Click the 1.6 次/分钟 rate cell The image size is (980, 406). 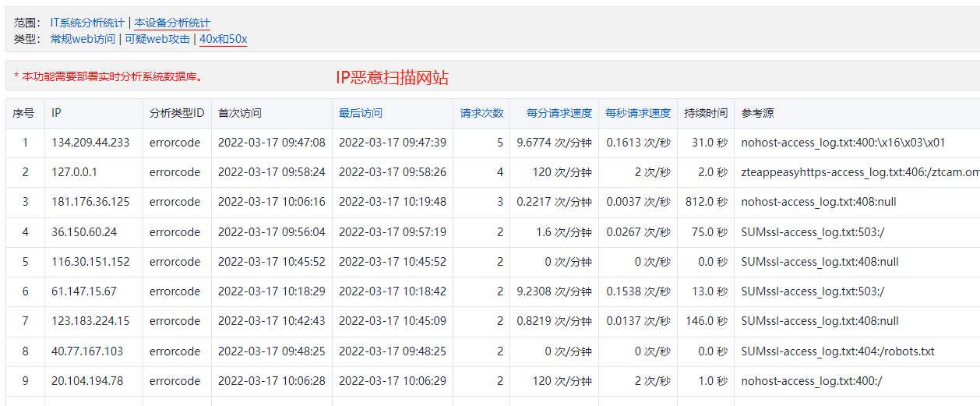pyautogui.click(x=564, y=232)
